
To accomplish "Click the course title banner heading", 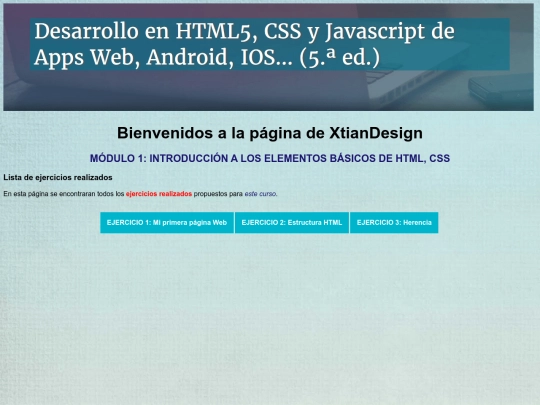I will click(269, 44).
